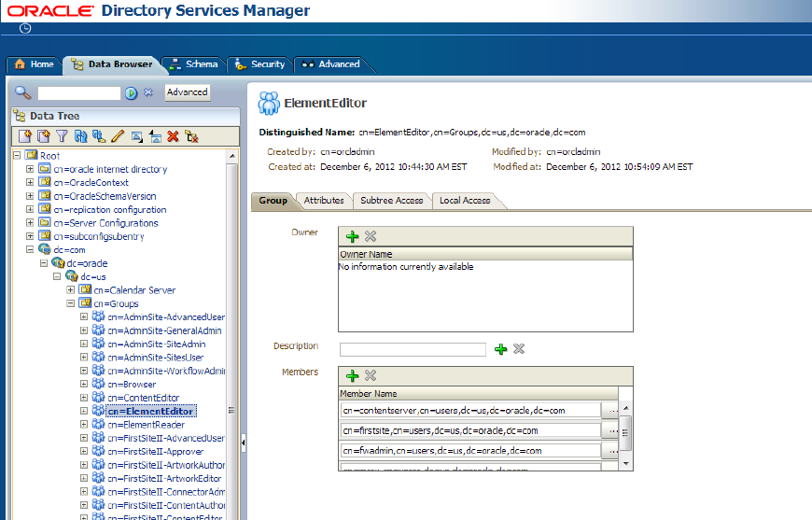812x520 pixels.
Task: Click the go-up-a-level icon in Data Tree toolbar
Action: [155, 136]
